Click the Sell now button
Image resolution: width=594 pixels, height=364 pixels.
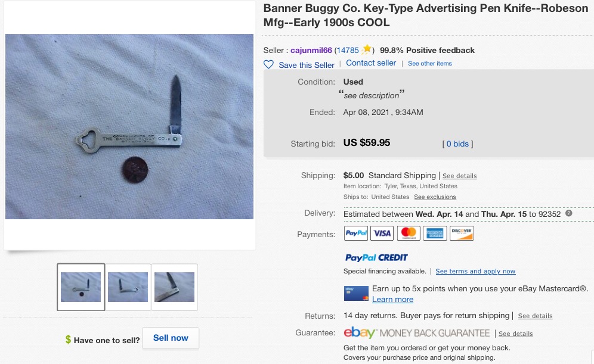171,338
